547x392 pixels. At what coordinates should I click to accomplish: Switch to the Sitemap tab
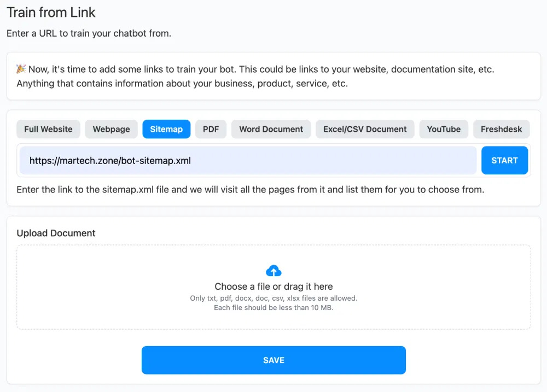(x=166, y=129)
